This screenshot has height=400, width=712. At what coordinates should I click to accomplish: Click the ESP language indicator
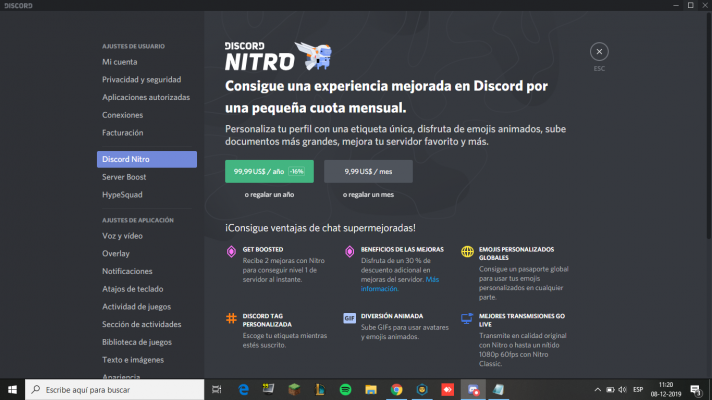pos(638,390)
